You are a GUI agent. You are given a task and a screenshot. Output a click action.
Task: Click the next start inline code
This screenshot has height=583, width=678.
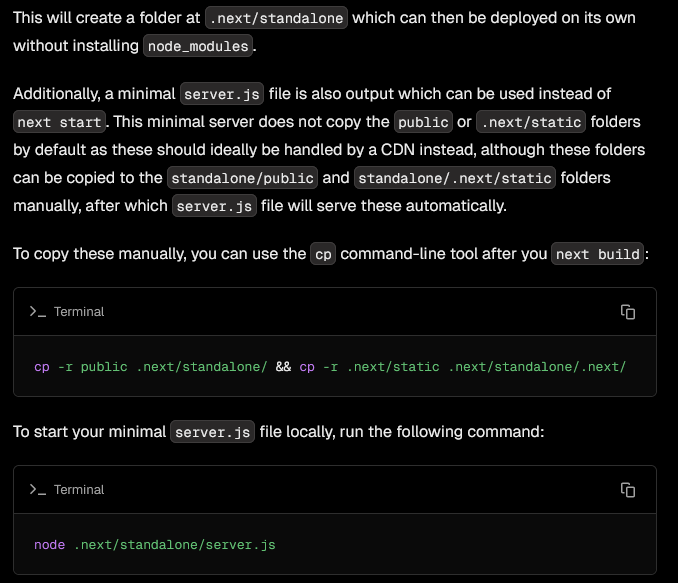[x=60, y=122]
